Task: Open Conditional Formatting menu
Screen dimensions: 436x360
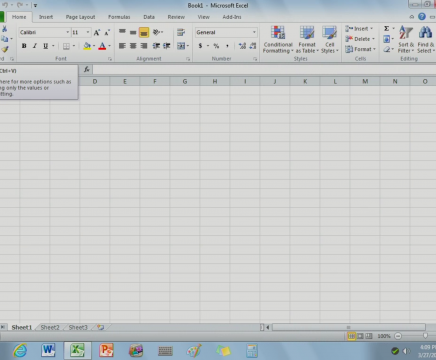Action: pyautogui.click(x=278, y=39)
